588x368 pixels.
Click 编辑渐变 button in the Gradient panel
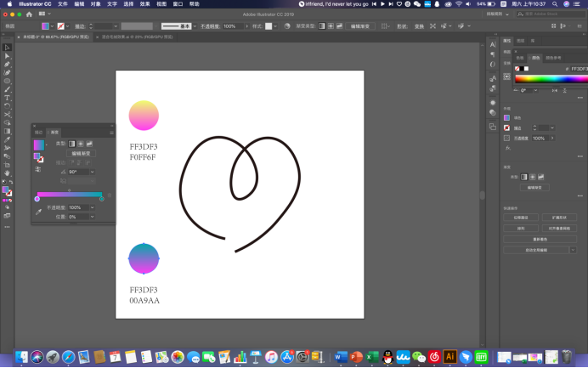[x=81, y=154]
